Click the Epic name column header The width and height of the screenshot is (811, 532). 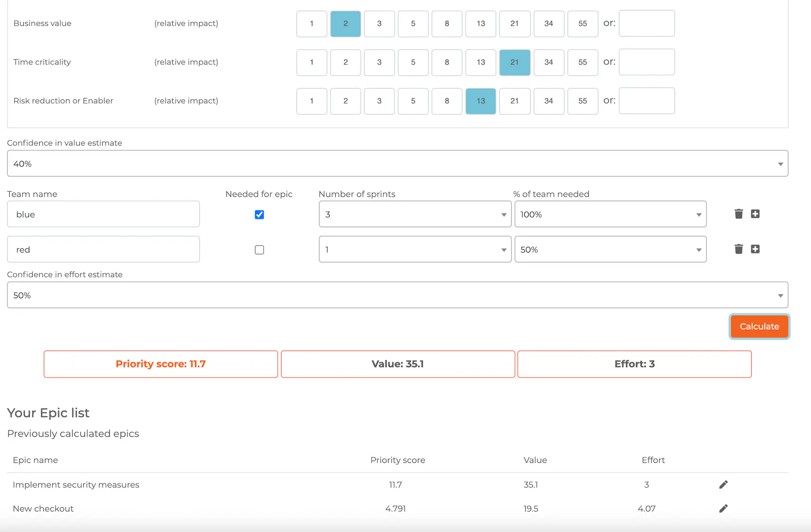pyautogui.click(x=35, y=460)
